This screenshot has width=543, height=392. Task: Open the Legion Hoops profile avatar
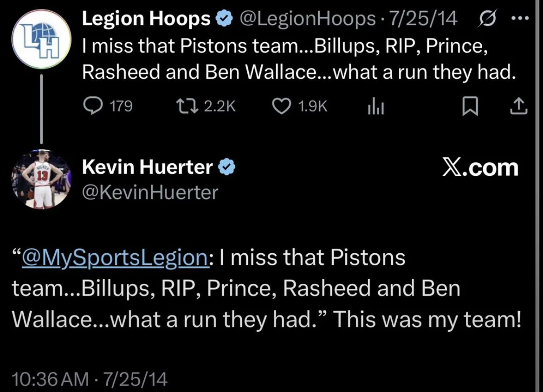click(41, 40)
